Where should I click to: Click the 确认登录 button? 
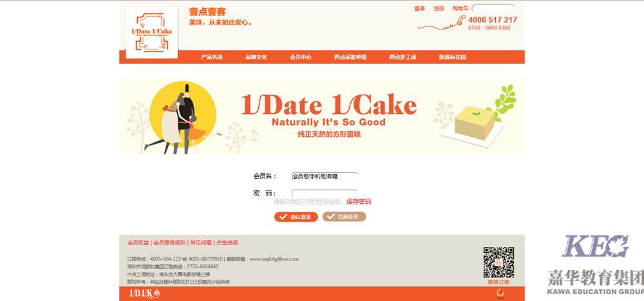click(x=296, y=217)
